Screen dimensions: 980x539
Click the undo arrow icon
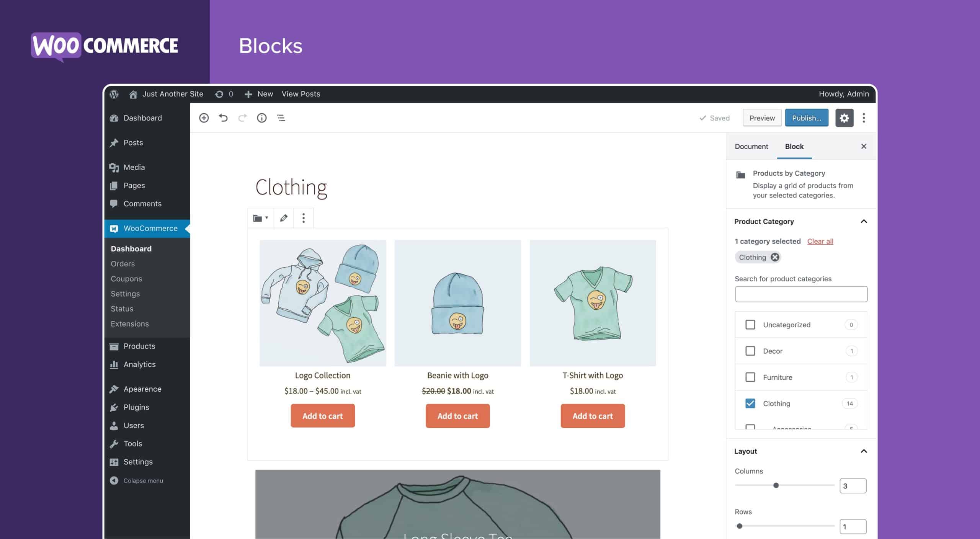coord(224,118)
